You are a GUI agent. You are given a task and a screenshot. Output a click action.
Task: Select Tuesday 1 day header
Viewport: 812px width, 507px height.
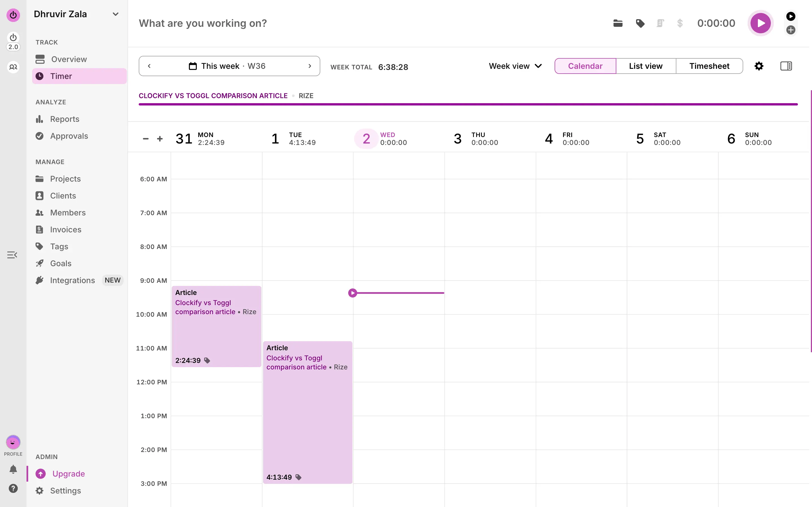coord(293,138)
